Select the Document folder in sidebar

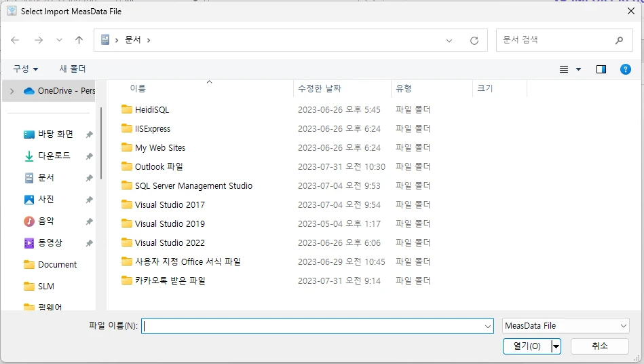pyautogui.click(x=57, y=265)
